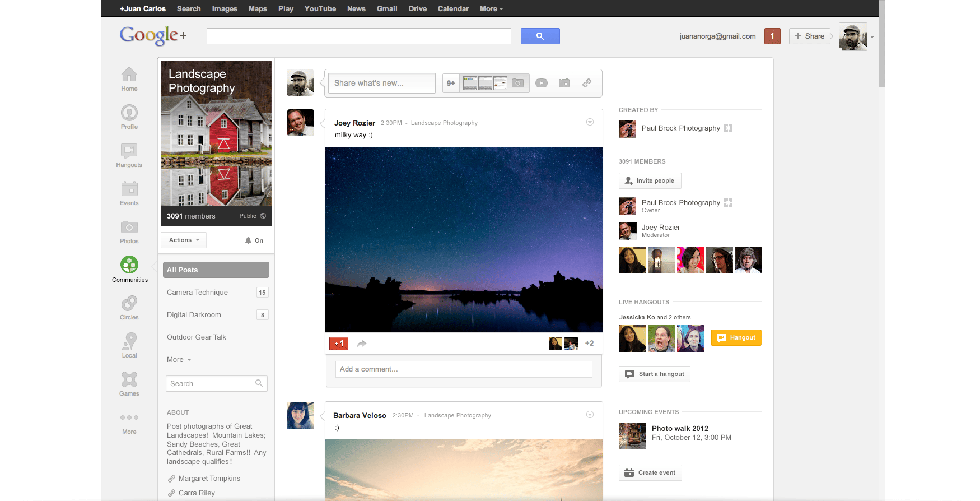Open the Actions dropdown
The image size is (980, 501).
(184, 240)
